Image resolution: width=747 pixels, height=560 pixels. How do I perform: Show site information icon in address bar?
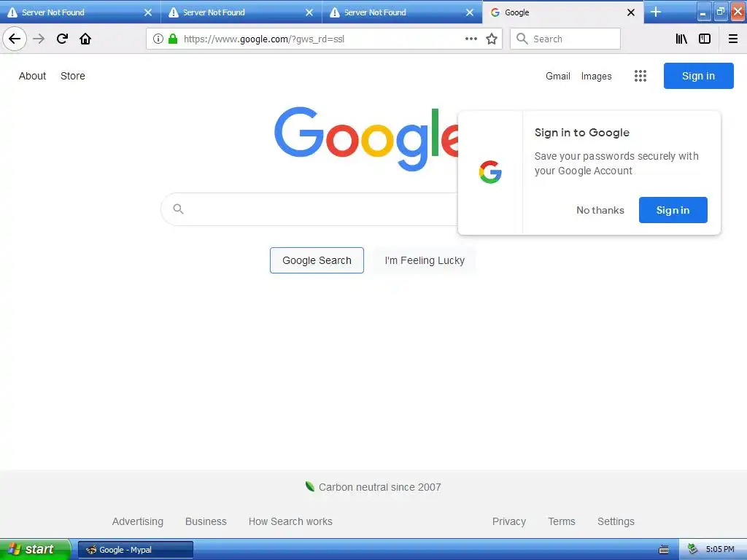pos(158,39)
